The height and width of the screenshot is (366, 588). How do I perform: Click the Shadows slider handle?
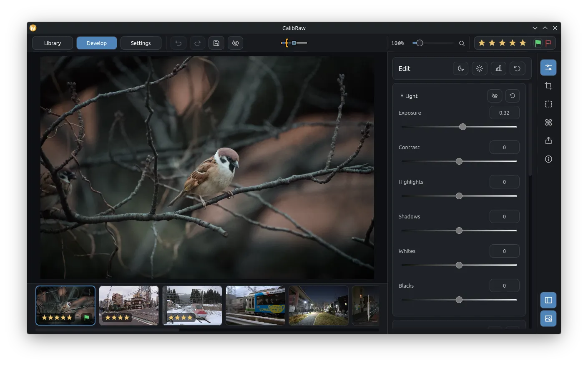(459, 231)
